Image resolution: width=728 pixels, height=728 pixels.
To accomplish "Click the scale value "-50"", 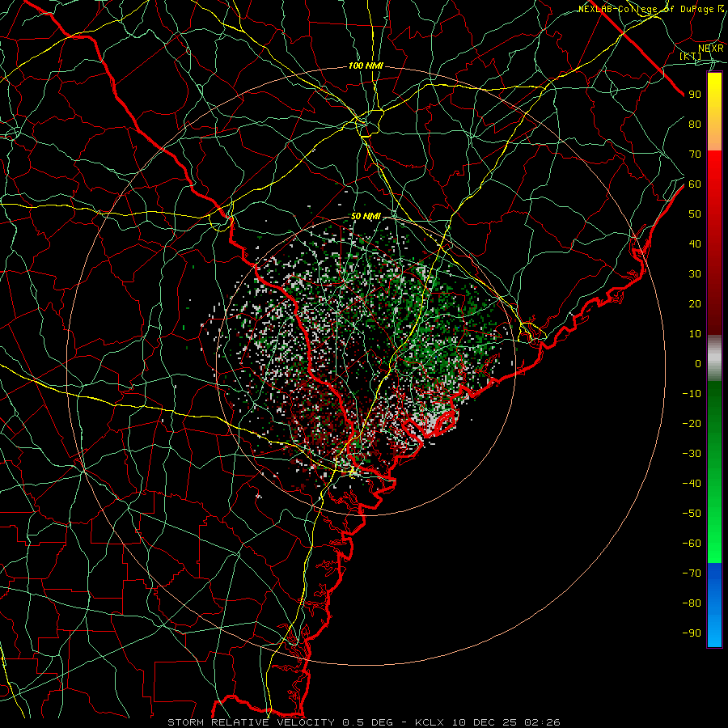I will click(x=692, y=514).
